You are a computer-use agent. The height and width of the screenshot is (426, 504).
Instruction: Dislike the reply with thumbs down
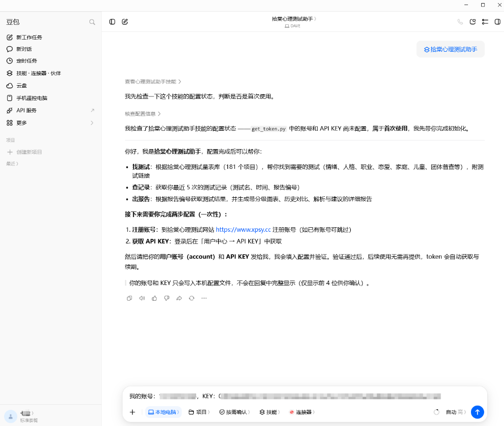(x=166, y=298)
